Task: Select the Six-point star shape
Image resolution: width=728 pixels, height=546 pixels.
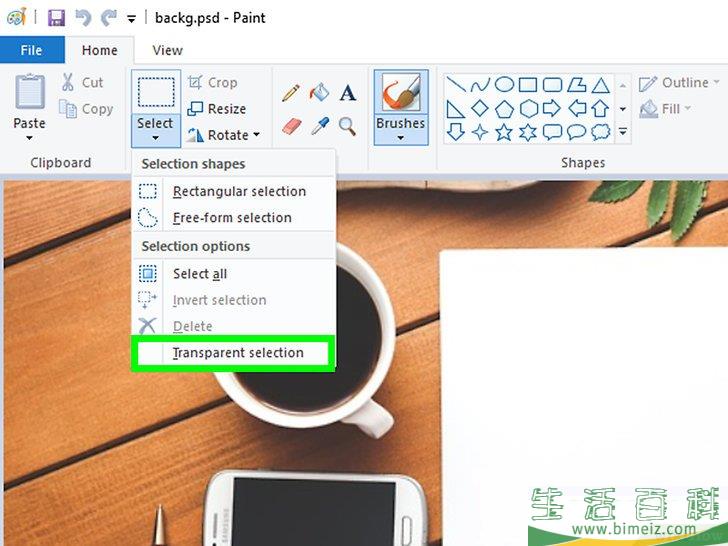Action: (528, 133)
